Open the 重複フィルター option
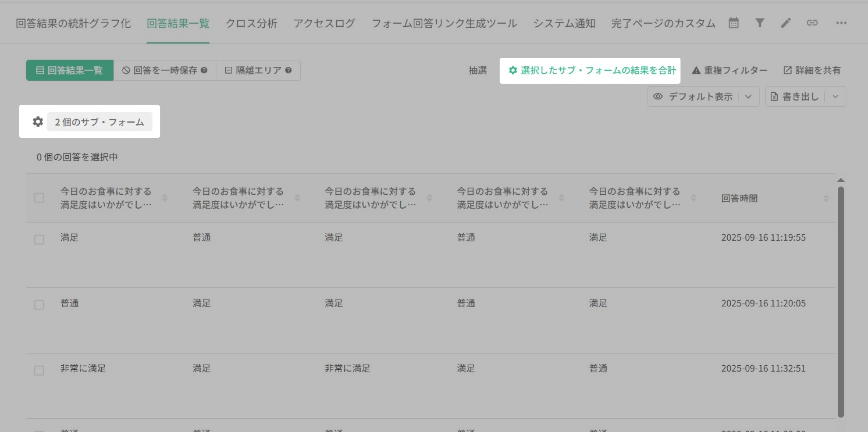This screenshot has height=432, width=868. tap(730, 70)
